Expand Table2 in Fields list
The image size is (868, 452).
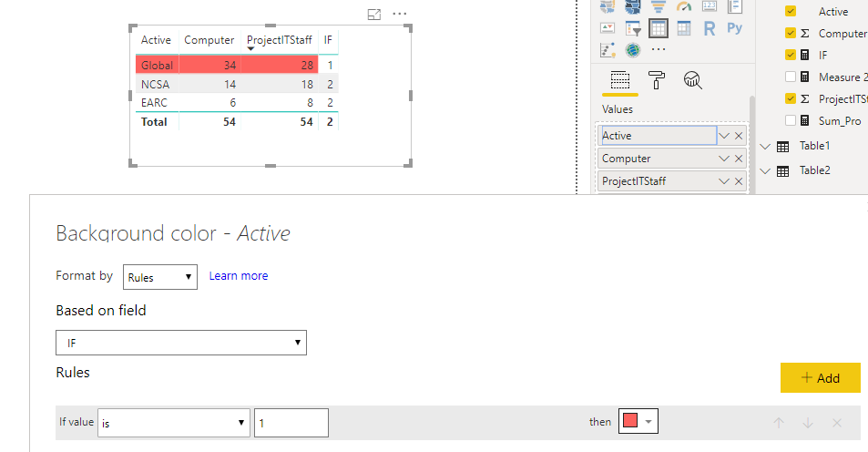point(765,171)
